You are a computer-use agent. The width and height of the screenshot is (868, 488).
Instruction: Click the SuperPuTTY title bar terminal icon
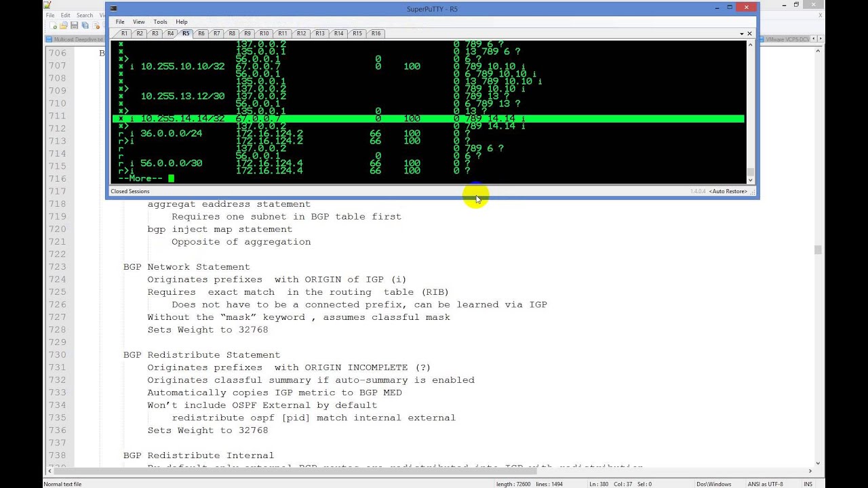pos(113,9)
